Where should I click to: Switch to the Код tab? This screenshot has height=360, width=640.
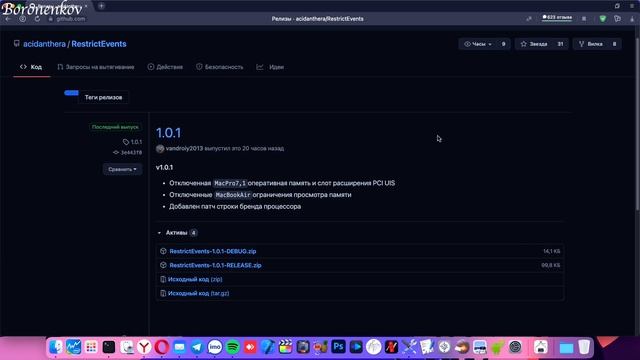point(31,67)
